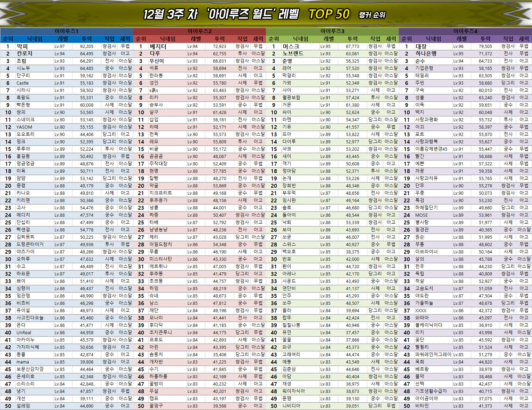Select the nickname 막피 ranked first in 아이루즈1

point(22,46)
